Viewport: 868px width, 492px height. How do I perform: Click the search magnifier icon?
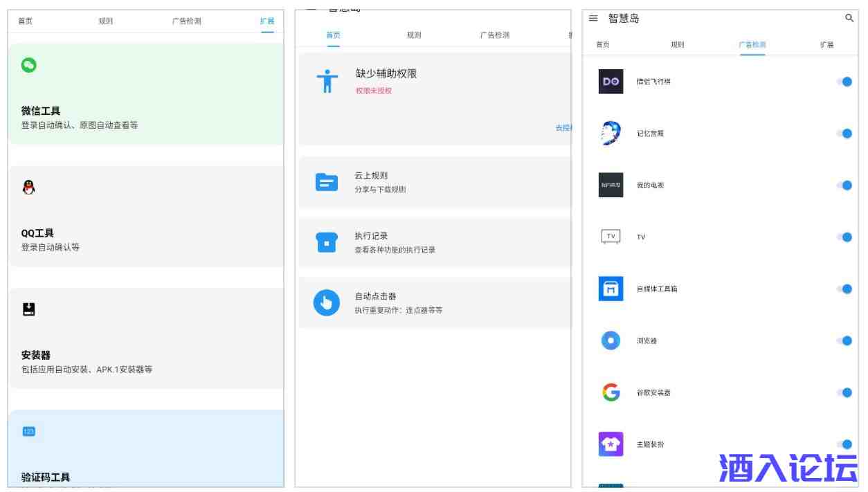point(849,19)
